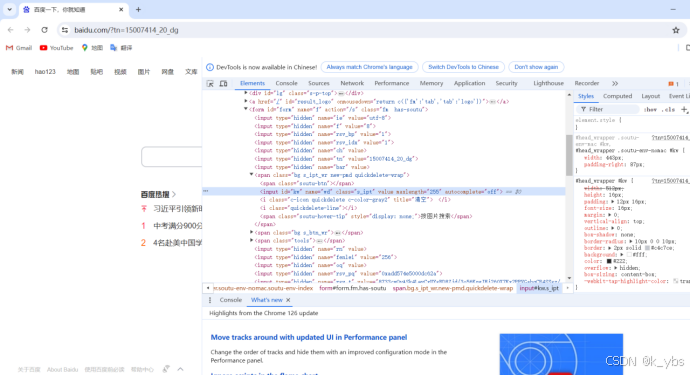
Task: Open the tab search dropdown arrow
Action: coord(9,9)
